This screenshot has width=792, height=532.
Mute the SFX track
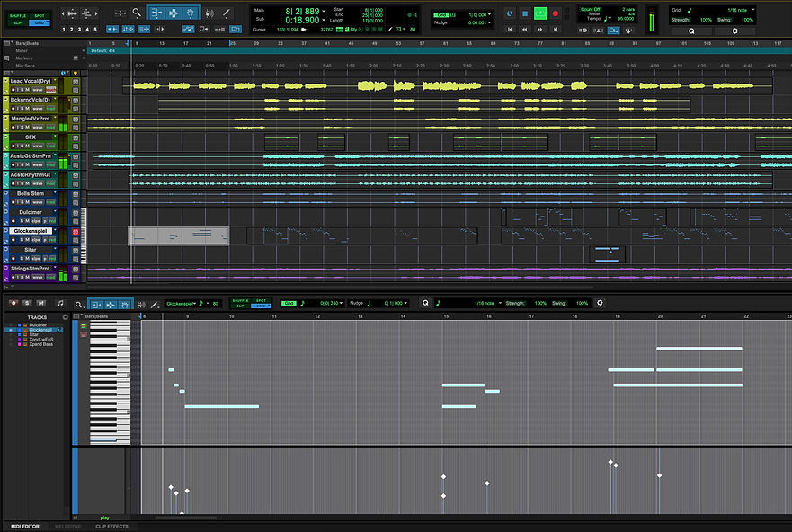click(x=27, y=145)
